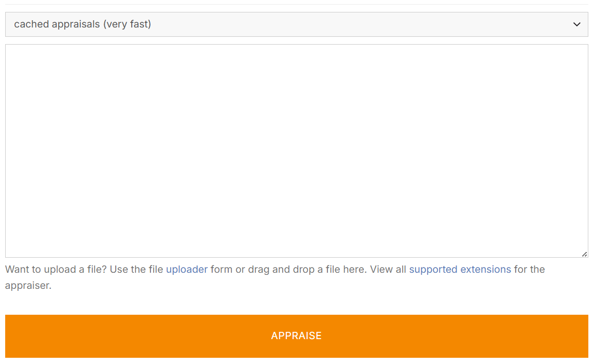Grab the bottom-right textarea corner grip
The height and width of the screenshot is (364, 593).
[x=585, y=254]
